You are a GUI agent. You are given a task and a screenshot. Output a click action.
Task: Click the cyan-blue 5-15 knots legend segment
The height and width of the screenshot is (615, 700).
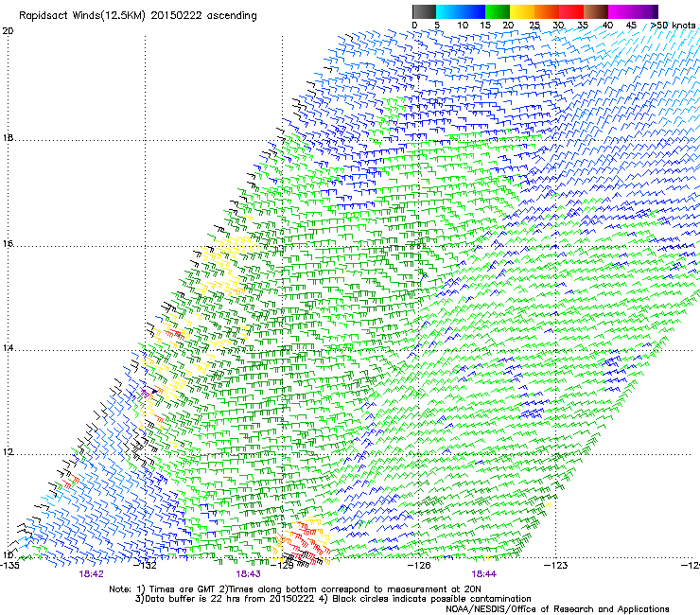coord(461,11)
